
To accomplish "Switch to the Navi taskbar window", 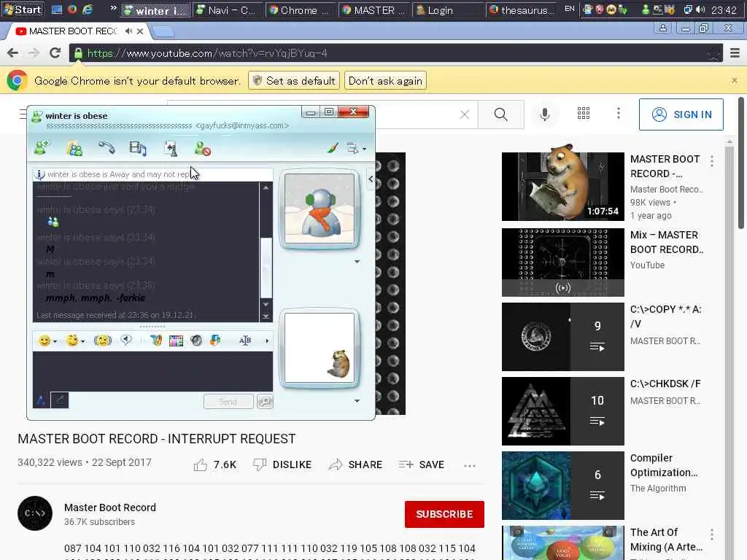I will 228,10.
